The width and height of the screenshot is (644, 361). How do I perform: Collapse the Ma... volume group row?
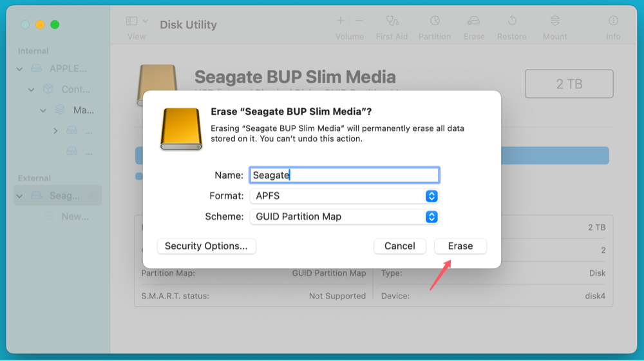click(43, 110)
